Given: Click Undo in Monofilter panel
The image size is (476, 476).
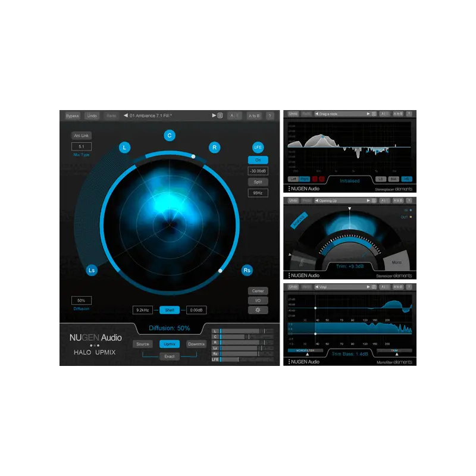Looking at the screenshot, I should [x=293, y=287].
